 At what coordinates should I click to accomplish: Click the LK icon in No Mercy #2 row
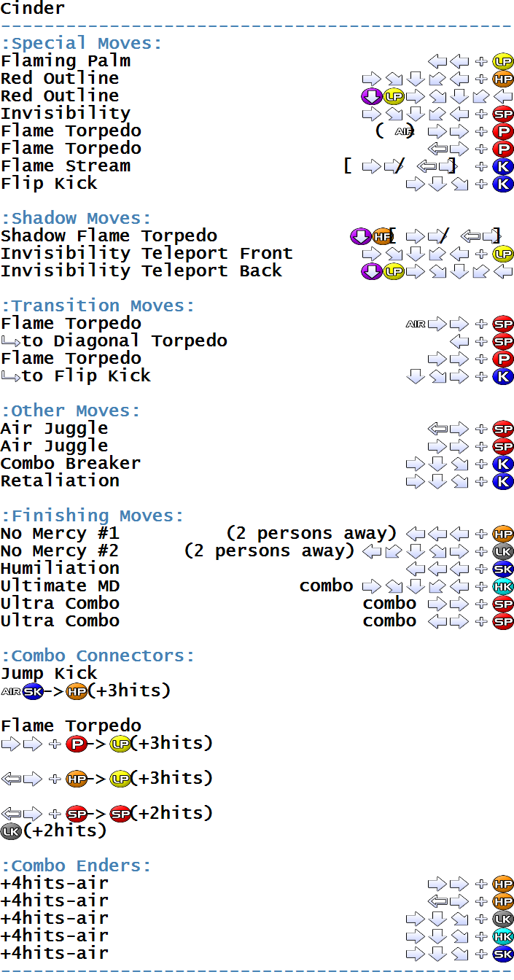[x=503, y=551]
